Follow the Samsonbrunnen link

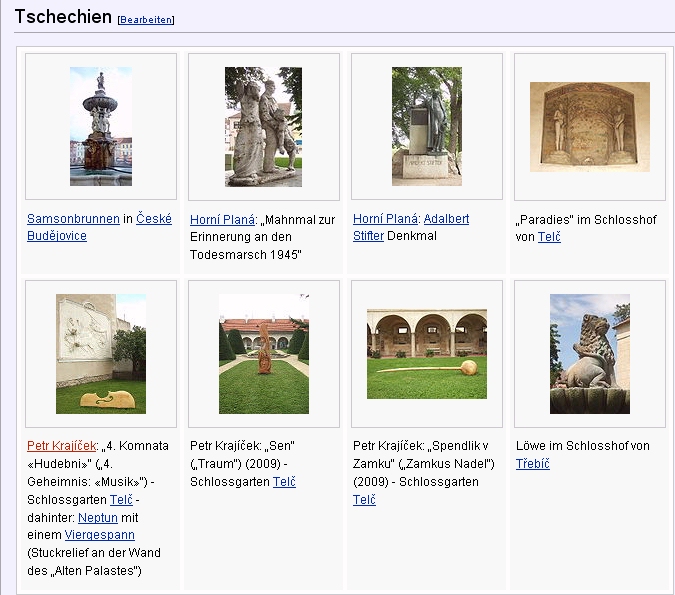73,219
